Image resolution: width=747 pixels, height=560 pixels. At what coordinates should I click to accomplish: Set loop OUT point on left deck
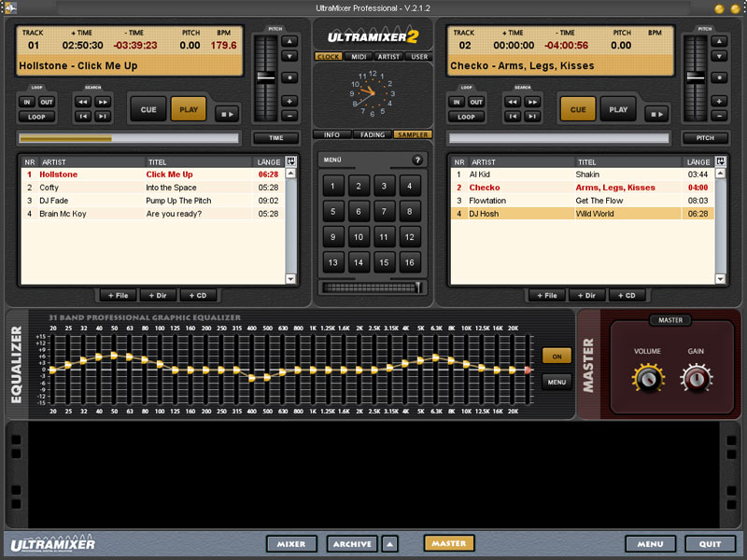pyautogui.click(x=46, y=102)
